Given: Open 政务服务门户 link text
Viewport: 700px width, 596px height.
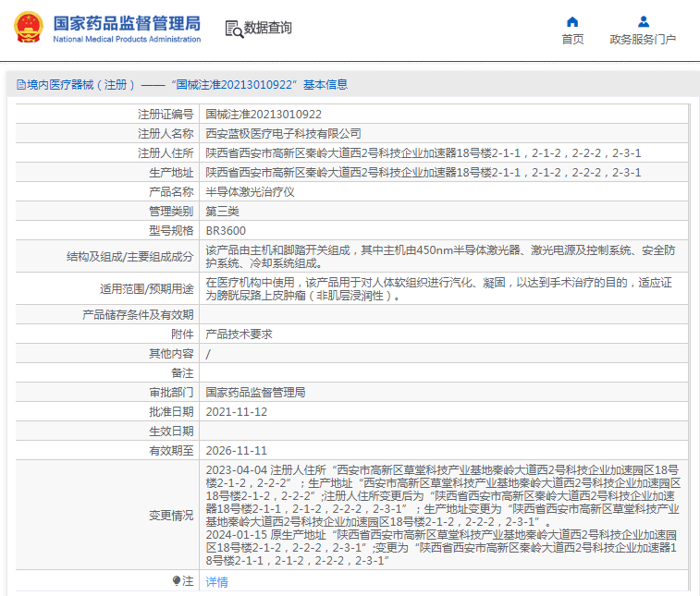Looking at the screenshot, I should 643,39.
